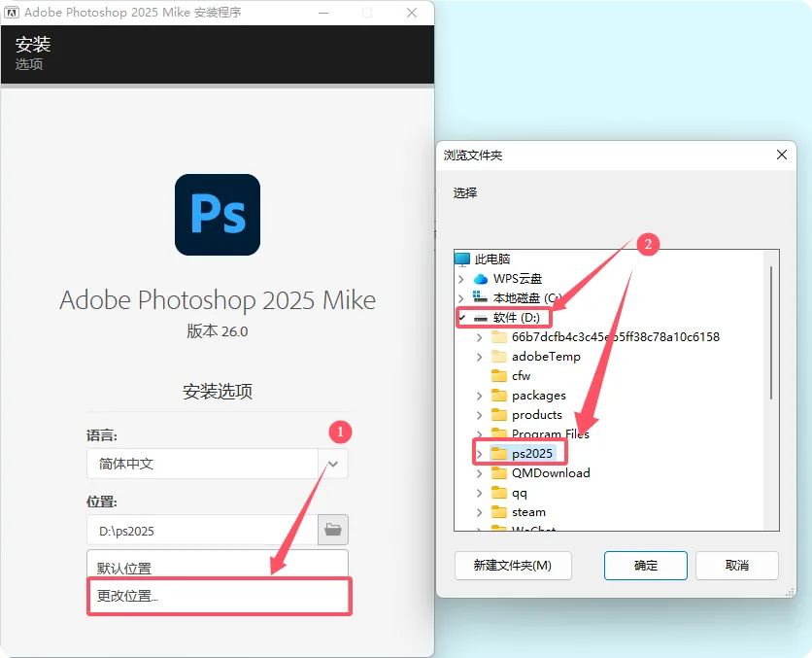812x658 pixels.
Task: Click the folder icon beside adobeTemp
Action: tap(499, 357)
